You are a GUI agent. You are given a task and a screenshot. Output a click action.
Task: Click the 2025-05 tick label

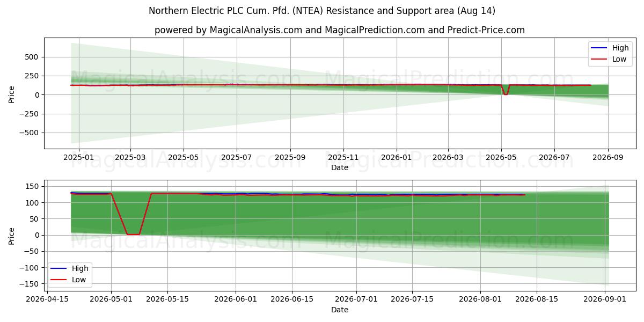(184, 157)
